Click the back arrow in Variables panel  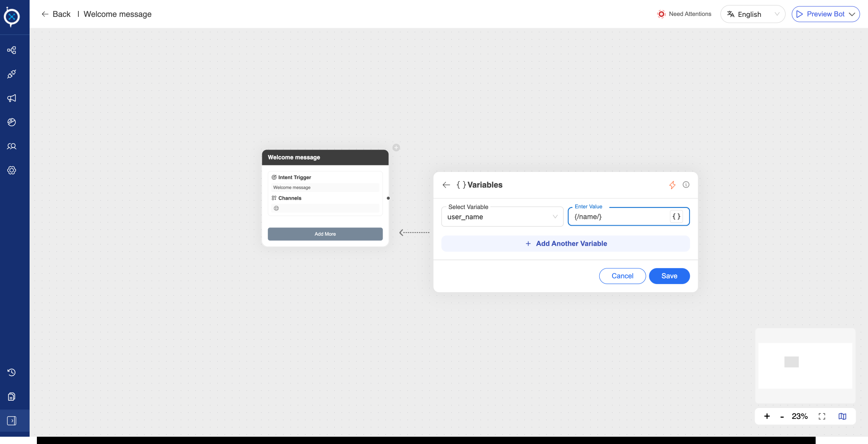tap(446, 185)
